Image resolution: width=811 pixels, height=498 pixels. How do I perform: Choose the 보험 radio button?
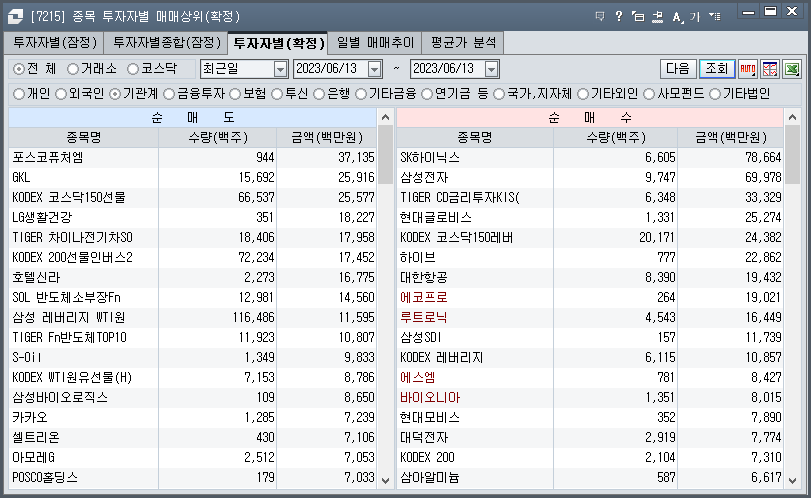[235, 94]
